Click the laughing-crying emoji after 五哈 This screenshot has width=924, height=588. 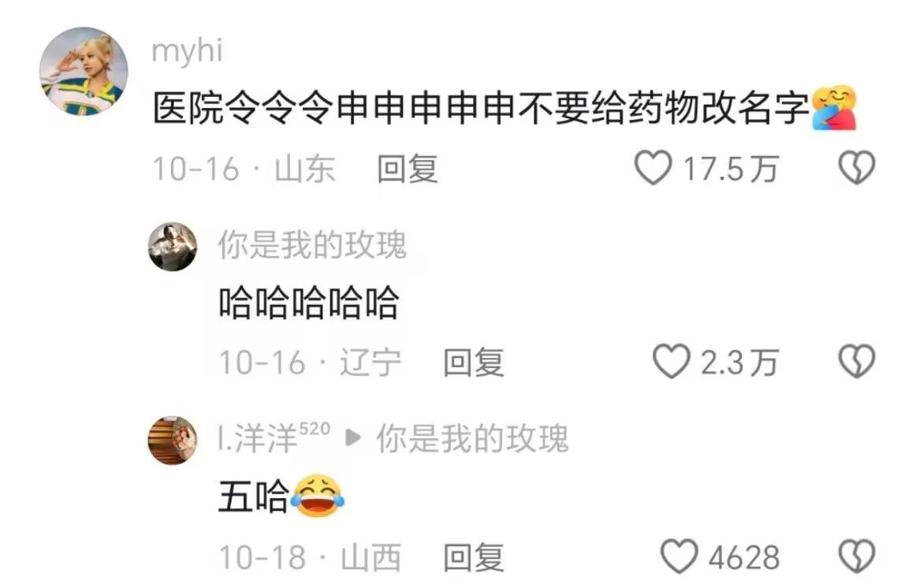point(318,496)
